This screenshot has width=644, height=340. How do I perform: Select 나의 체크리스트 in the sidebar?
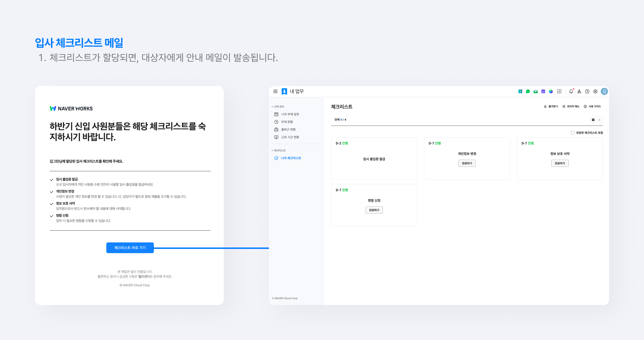[x=291, y=158]
